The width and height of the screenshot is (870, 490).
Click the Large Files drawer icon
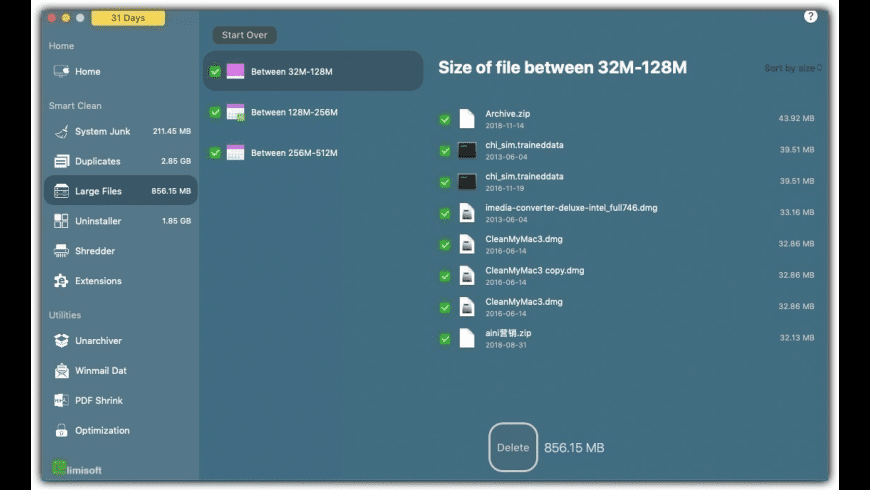pyautogui.click(x=61, y=191)
